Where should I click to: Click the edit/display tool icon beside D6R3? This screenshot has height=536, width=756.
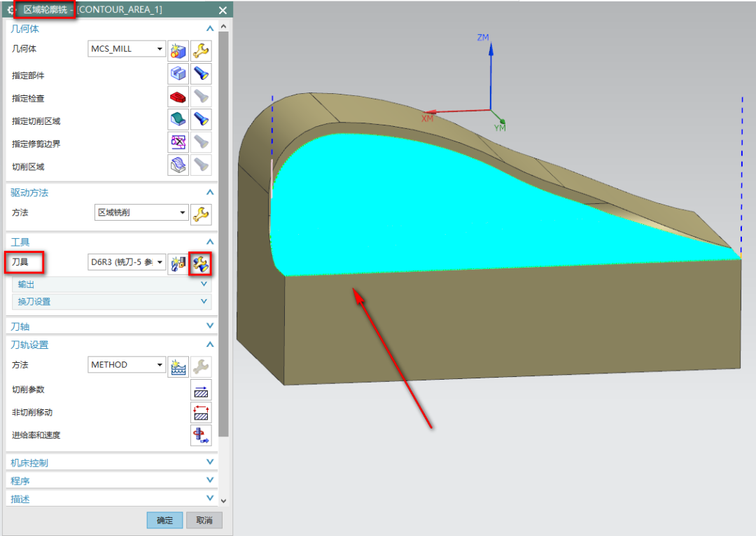(201, 263)
